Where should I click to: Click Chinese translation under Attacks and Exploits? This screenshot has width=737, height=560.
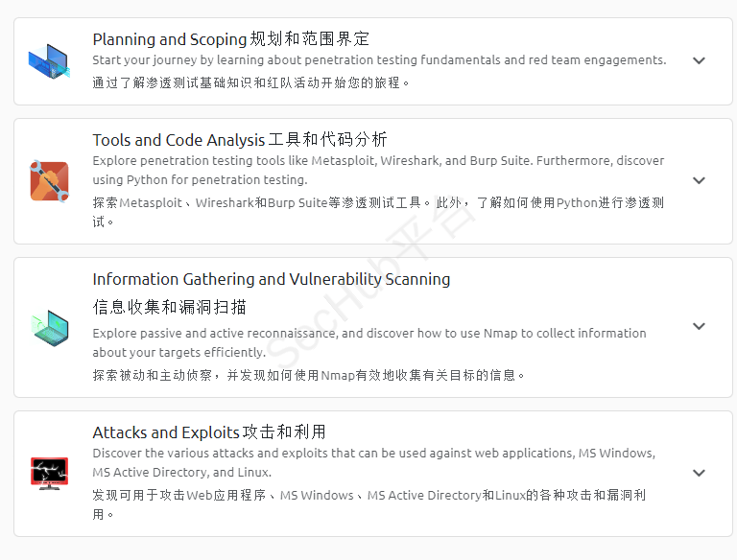tap(369, 504)
